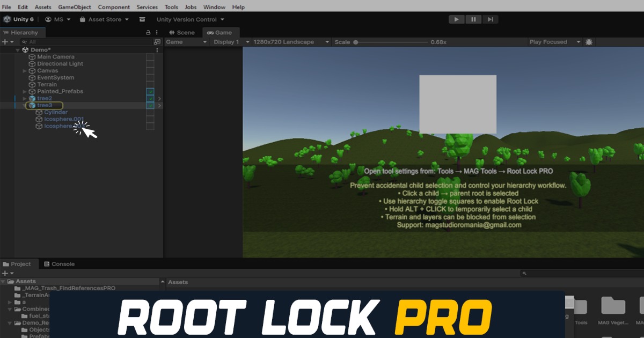This screenshot has width=644, height=338.
Task: Enable Root Lock for Terrain
Action: (x=150, y=84)
